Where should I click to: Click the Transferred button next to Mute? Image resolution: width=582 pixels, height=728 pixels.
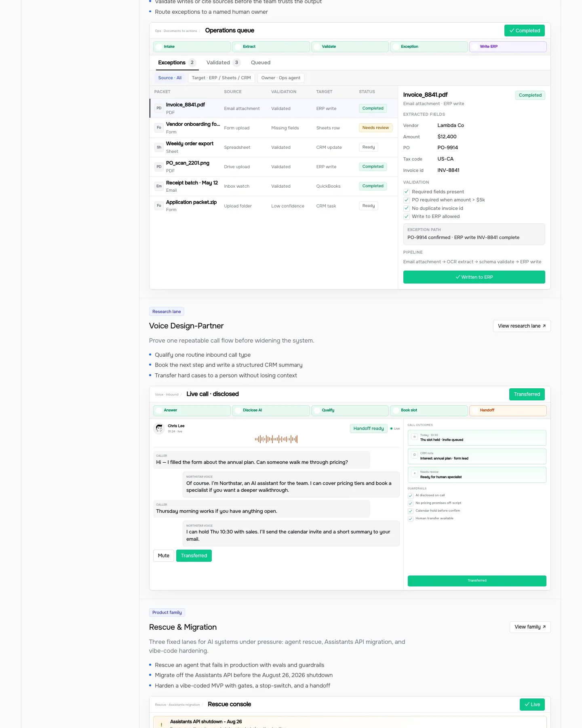194,556
